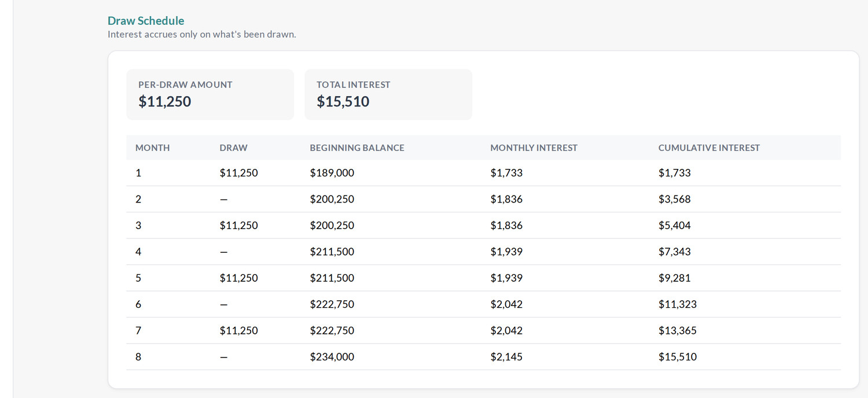Click the MONTH column header
Screen dimensions: 868x398
point(153,148)
